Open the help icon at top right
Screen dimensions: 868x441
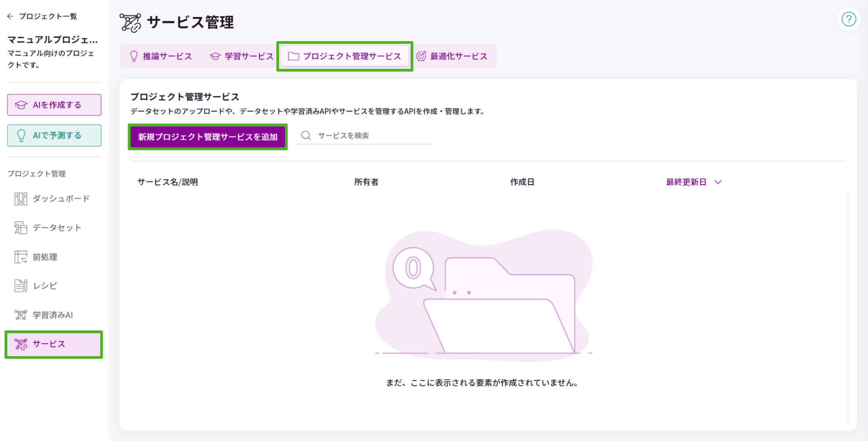pos(849,19)
